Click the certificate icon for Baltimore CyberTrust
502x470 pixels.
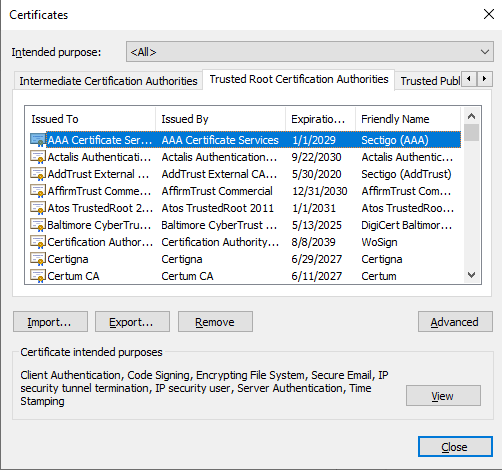pyautogui.click(x=38, y=225)
